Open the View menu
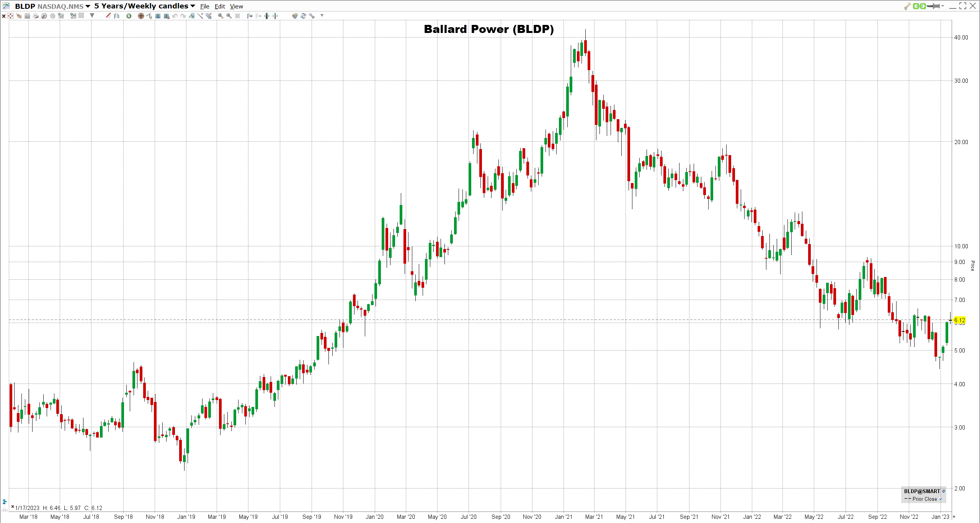The height and width of the screenshot is (523, 980). 237,7
